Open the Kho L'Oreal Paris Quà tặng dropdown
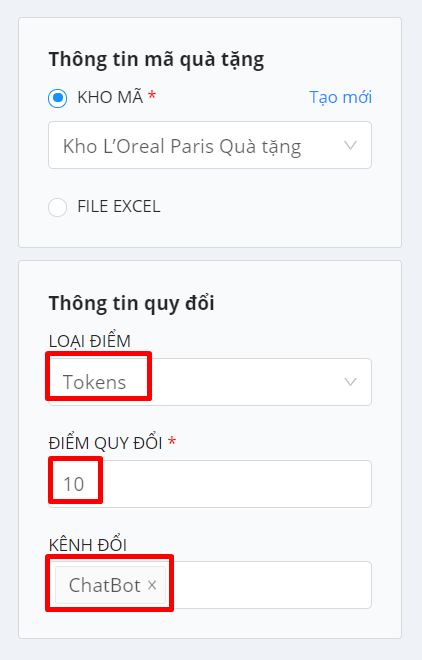 [210, 145]
